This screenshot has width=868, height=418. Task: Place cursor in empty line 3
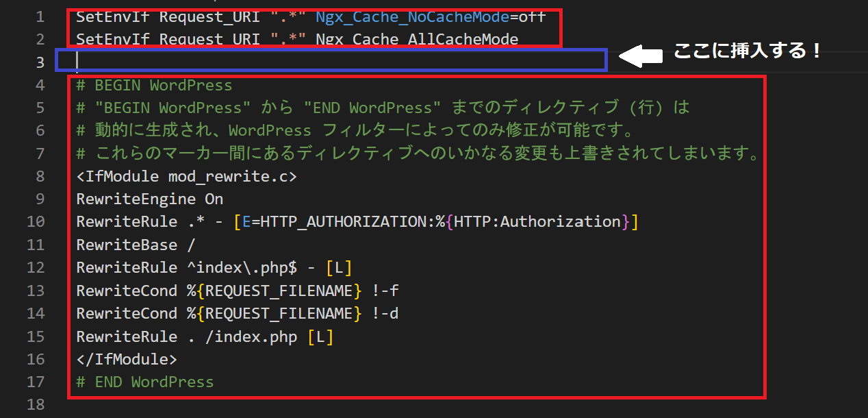coord(331,60)
